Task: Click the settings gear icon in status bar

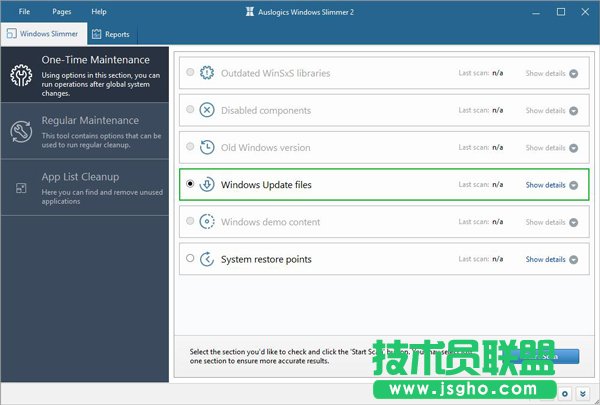Action: click(x=565, y=394)
